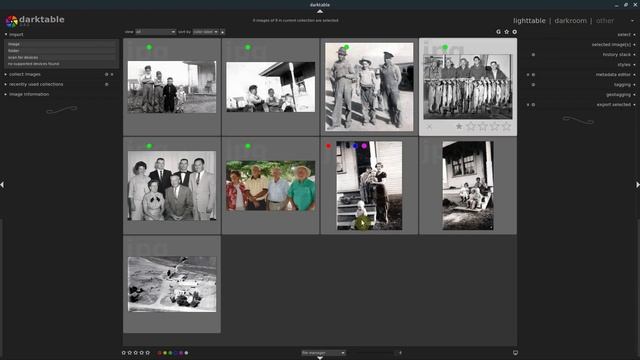
Task: Reset recently used collections module
Action: pos(107,84)
